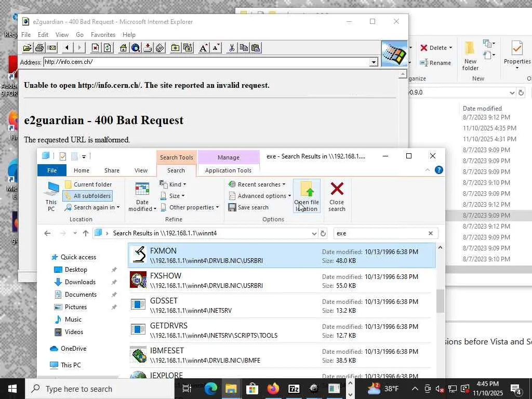Expand the Size filter dropdown
Image resolution: width=532 pixels, height=399 pixels.
click(172, 196)
